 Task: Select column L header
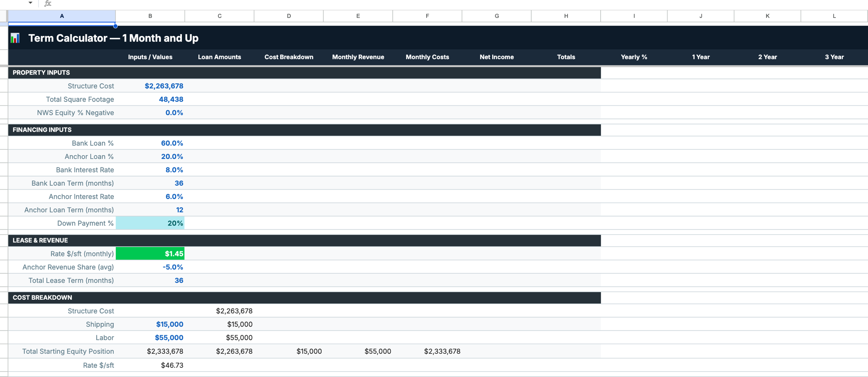click(x=834, y=16)
